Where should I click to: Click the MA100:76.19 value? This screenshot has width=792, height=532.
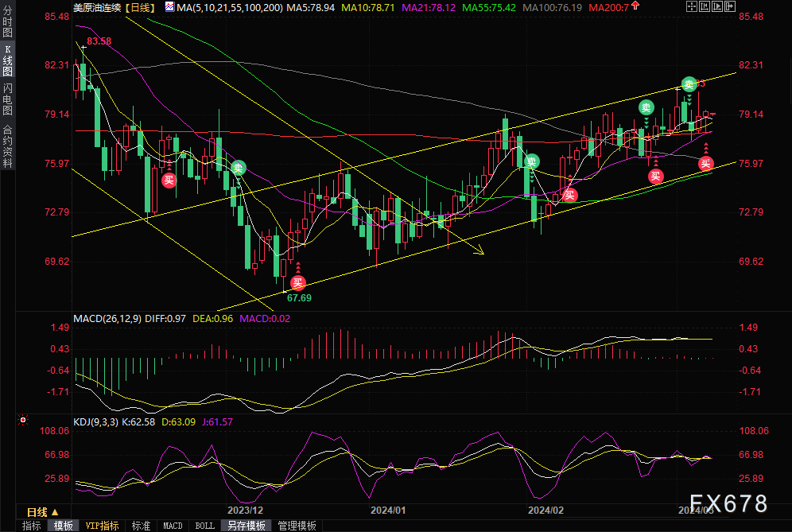(x=552, y=8)
